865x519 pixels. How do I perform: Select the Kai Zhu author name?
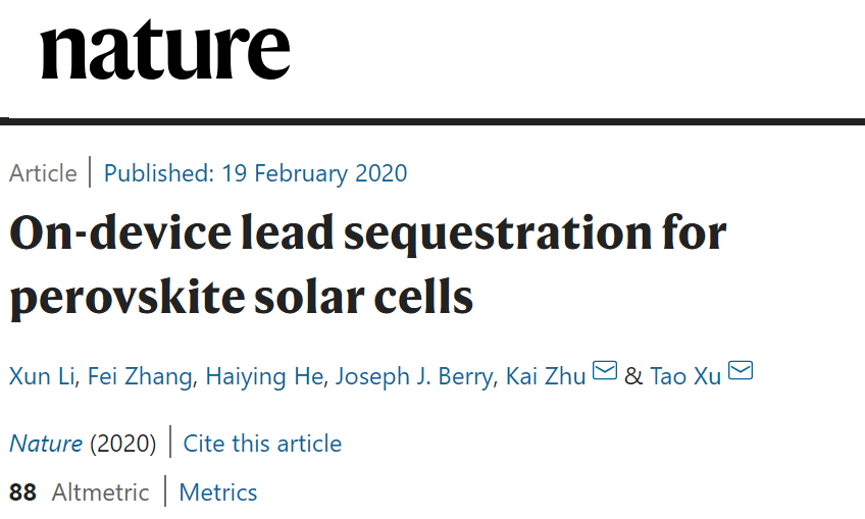pos(546,377)
